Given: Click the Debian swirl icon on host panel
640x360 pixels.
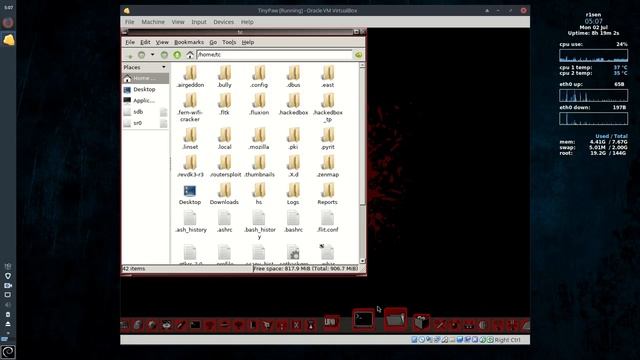Looking at the screenshot, I should click(x=8, y=352).
